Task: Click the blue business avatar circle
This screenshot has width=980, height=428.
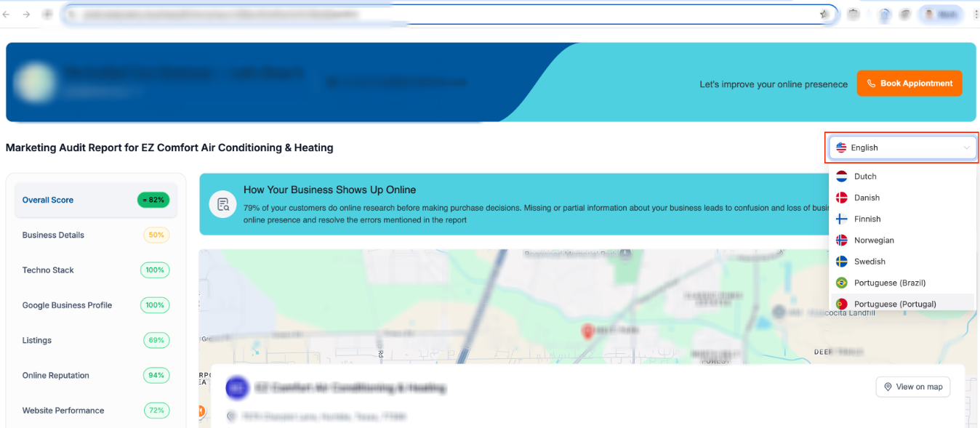Action: 237,388
